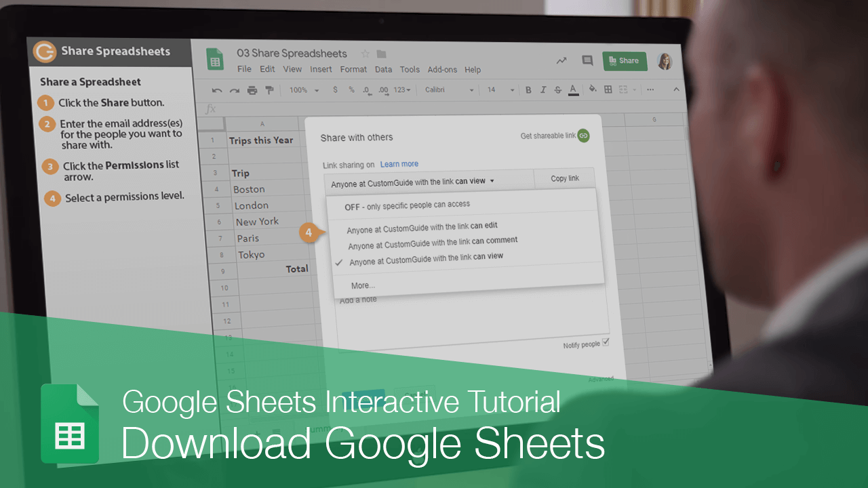Viewport: 868px width, 488px height.
Task: Toggle strikethrough formatting
Action: [x=557, y=89]
